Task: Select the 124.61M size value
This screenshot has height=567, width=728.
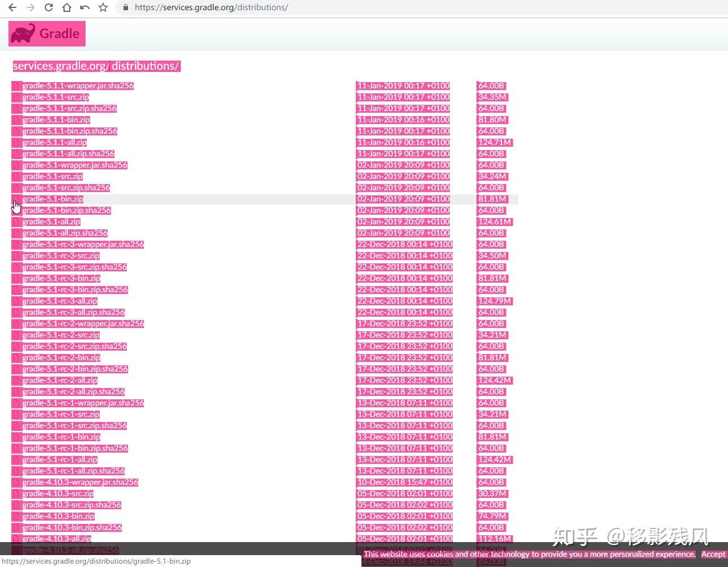Action: tap(495, 222)
